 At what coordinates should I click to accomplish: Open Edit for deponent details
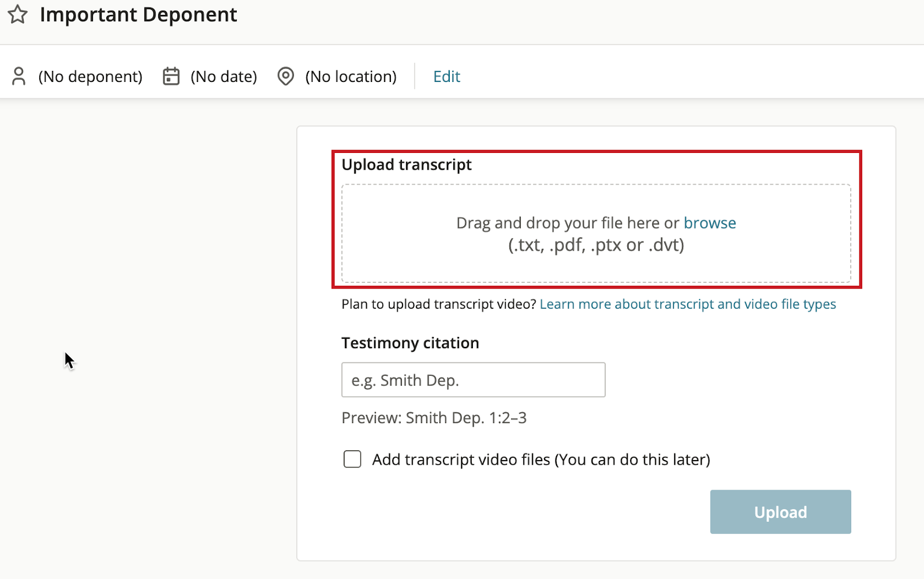point(446,76)
